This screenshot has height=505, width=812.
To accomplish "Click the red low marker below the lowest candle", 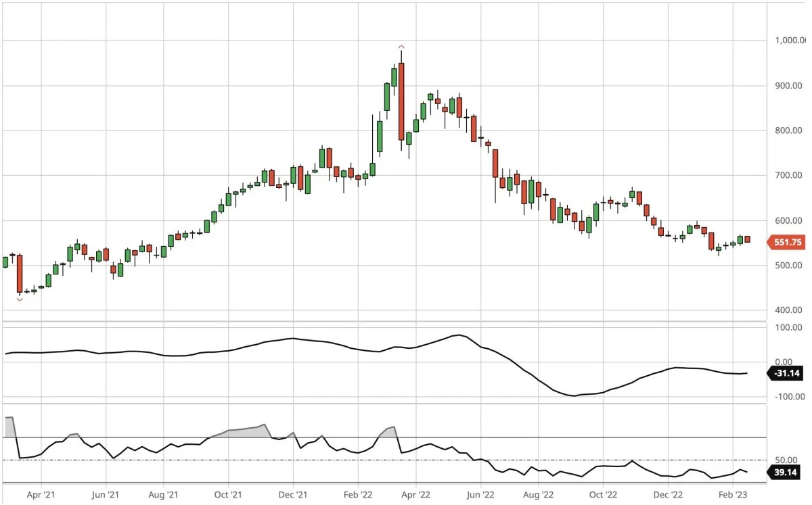I will click(x=20, y=299).
